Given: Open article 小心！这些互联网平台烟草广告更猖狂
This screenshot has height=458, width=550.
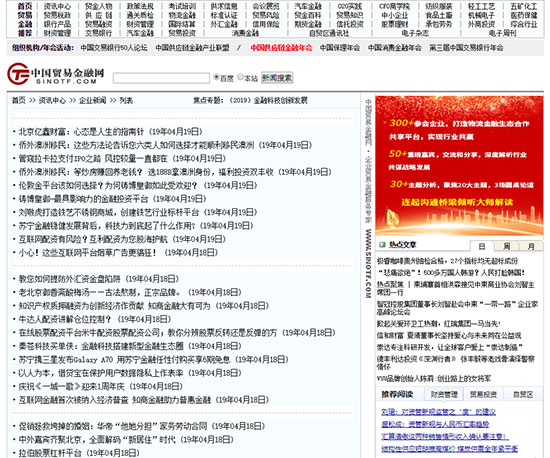Looking at the screenshot, I should click(x=87, y=252).
